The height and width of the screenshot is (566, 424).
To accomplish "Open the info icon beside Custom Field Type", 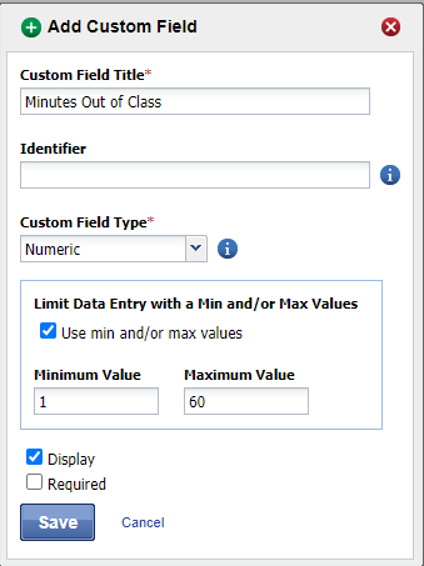I will click(227, 249).
